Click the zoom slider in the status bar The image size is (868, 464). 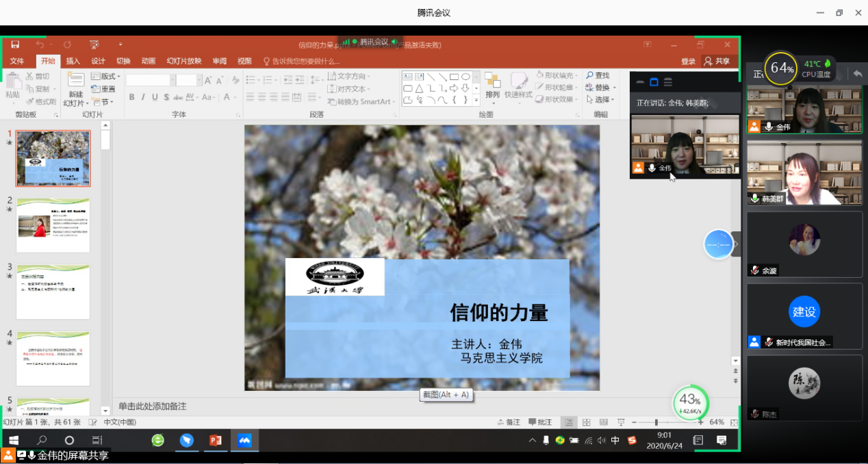click(656, 422)
